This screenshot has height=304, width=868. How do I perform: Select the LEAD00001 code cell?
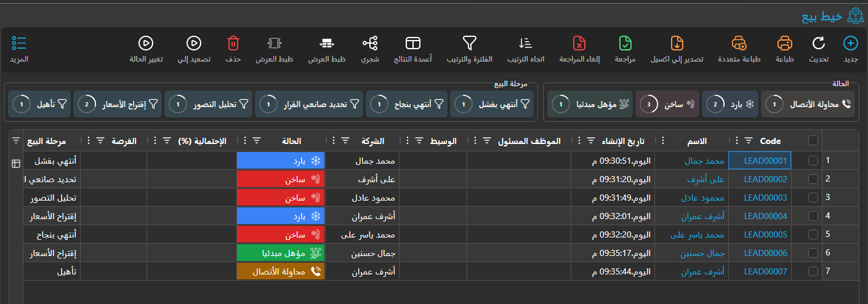pos(760,161)
